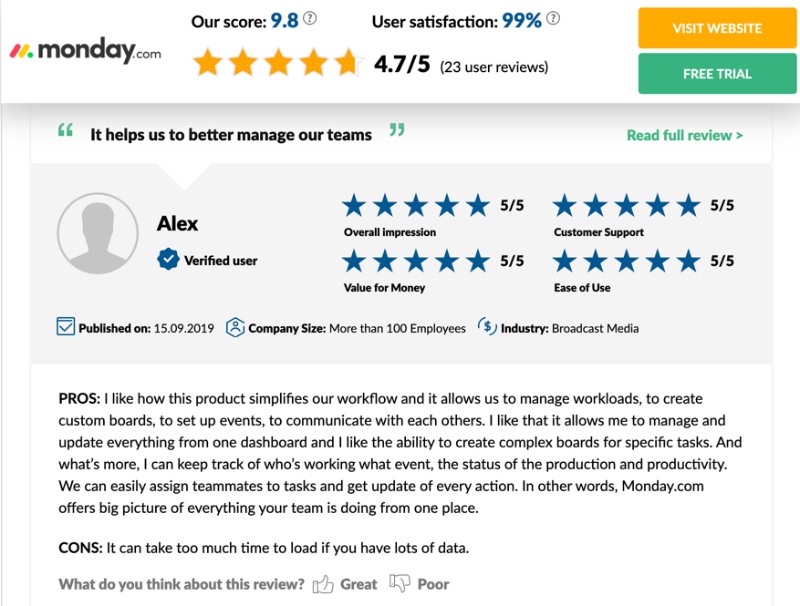Click the thumbs up Great icon

(323, 584)
